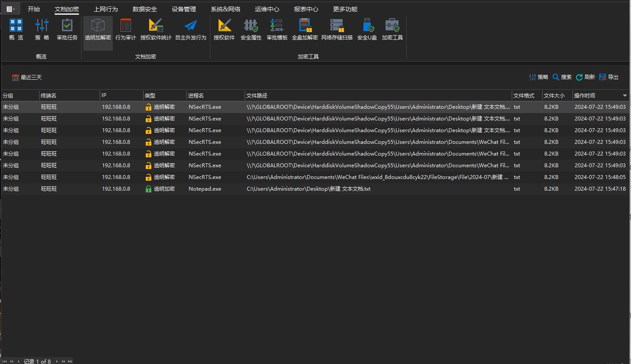Switch to the 开始 tab
Screen dimensions: 631x364
[x=34, y=9]
